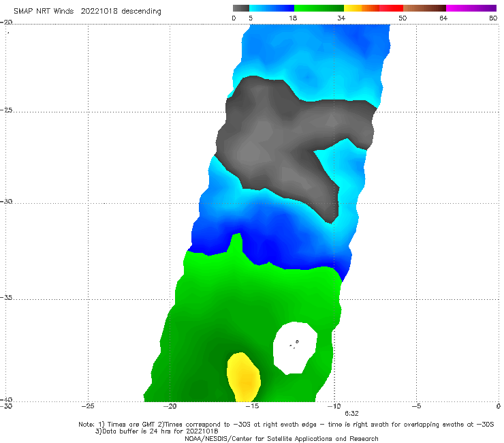This screenshot has width=504, height=443.
Task: Click the '-5' longitude label on the bottom axis
Action: (416, 406)
